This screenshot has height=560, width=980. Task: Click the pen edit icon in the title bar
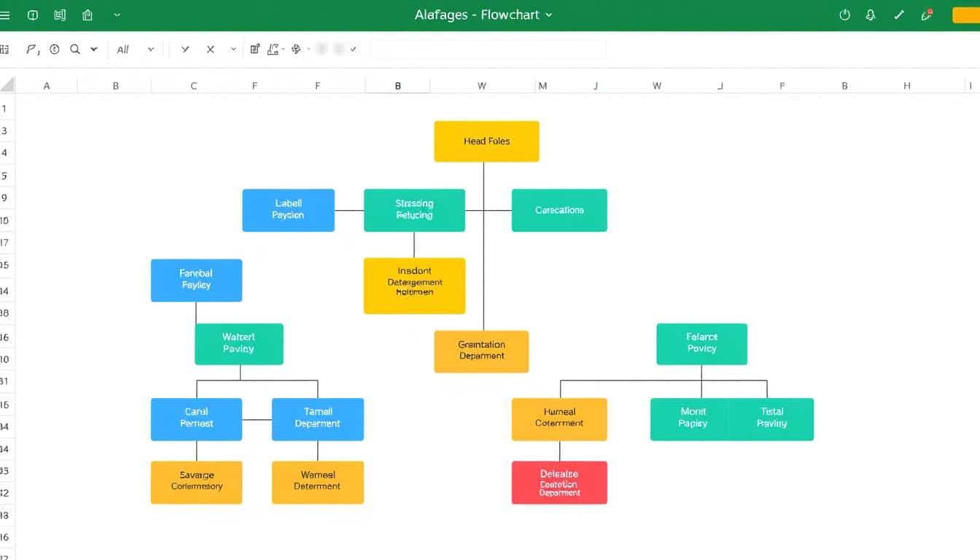click(x=900, y=15)
